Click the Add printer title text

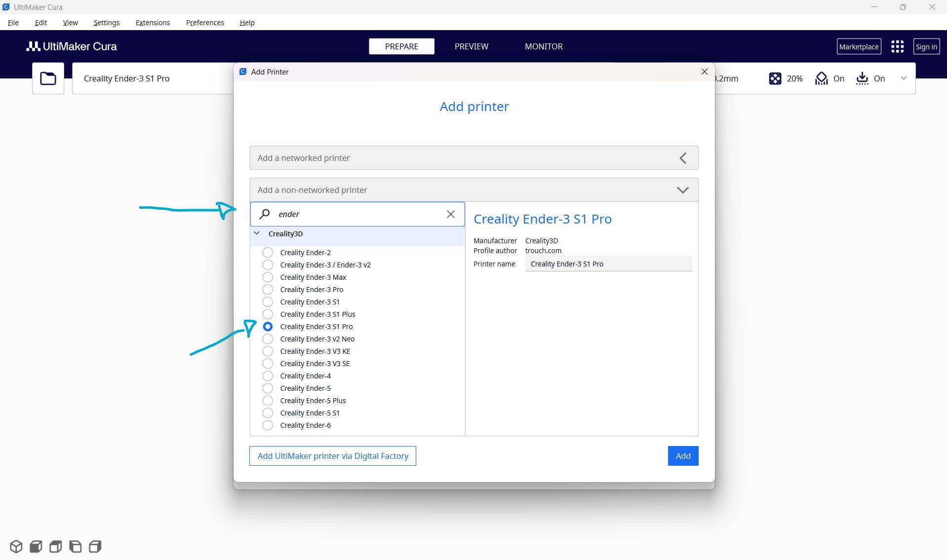pos(474,107)
